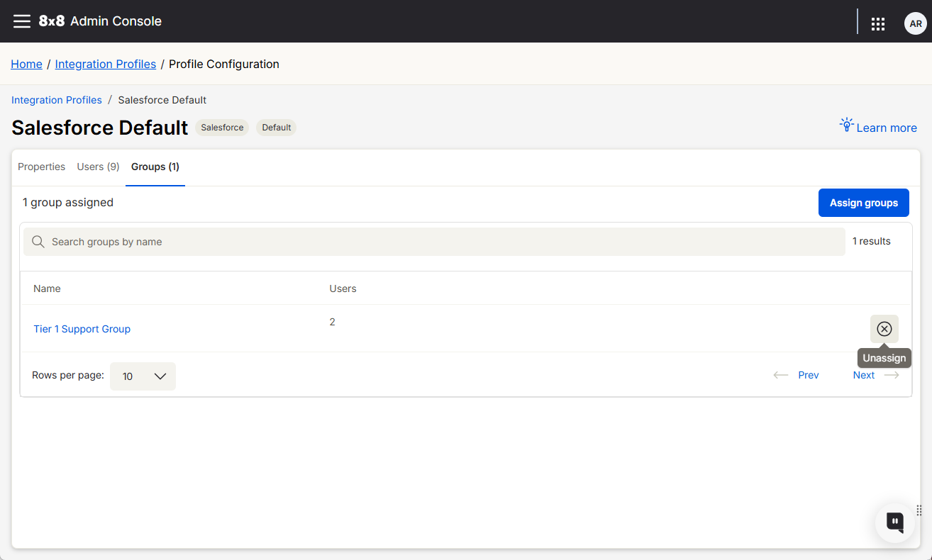Click the users count value 2
Screen dimensions: 932x560
point(333,322)
